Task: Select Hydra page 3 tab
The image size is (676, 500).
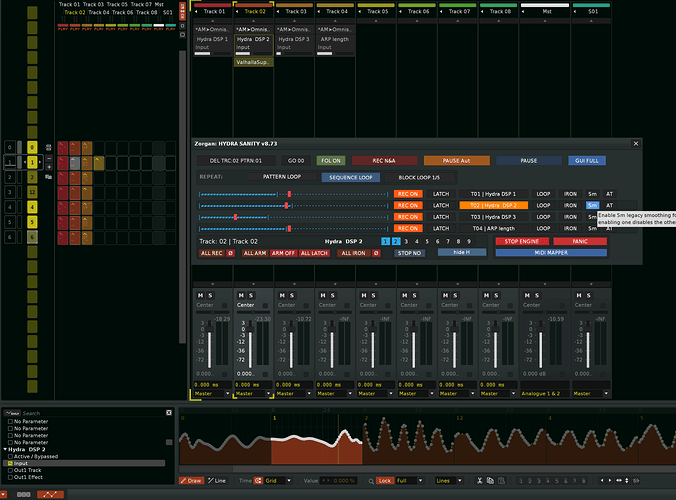Action: click(x=406, y=241)
